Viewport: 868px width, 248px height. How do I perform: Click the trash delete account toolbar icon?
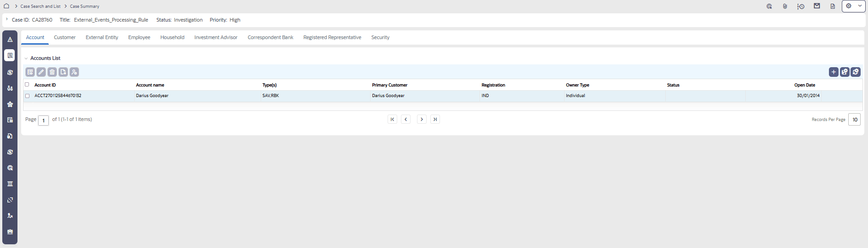(52, 72)
